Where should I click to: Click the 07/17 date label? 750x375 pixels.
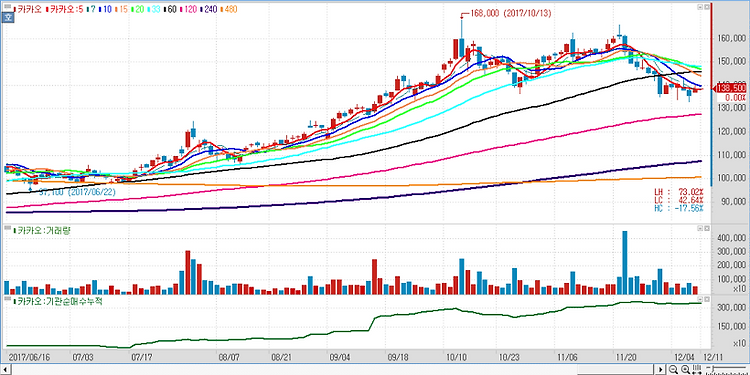[142, 356]
